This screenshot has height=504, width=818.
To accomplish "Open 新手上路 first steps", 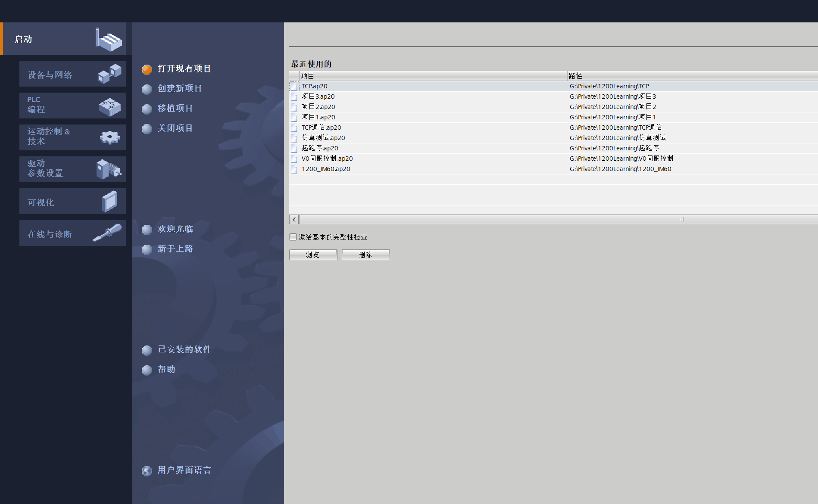I will pos(175,249).
